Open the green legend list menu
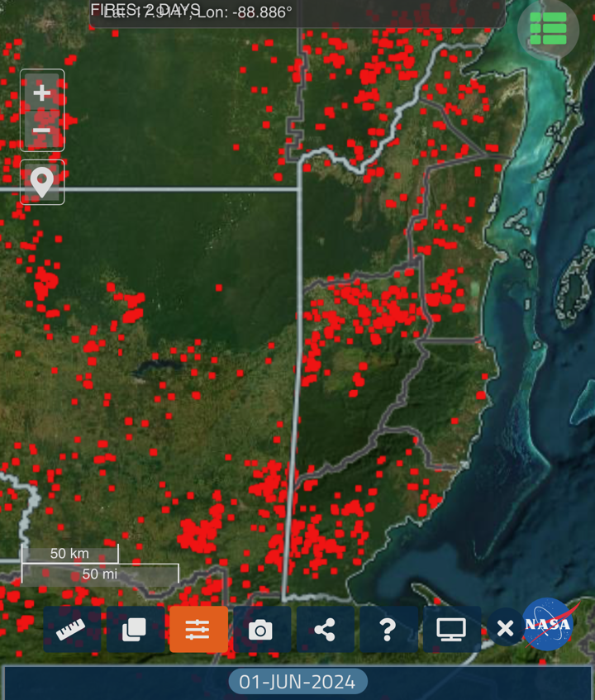595x700 pixels. point(548,29)
